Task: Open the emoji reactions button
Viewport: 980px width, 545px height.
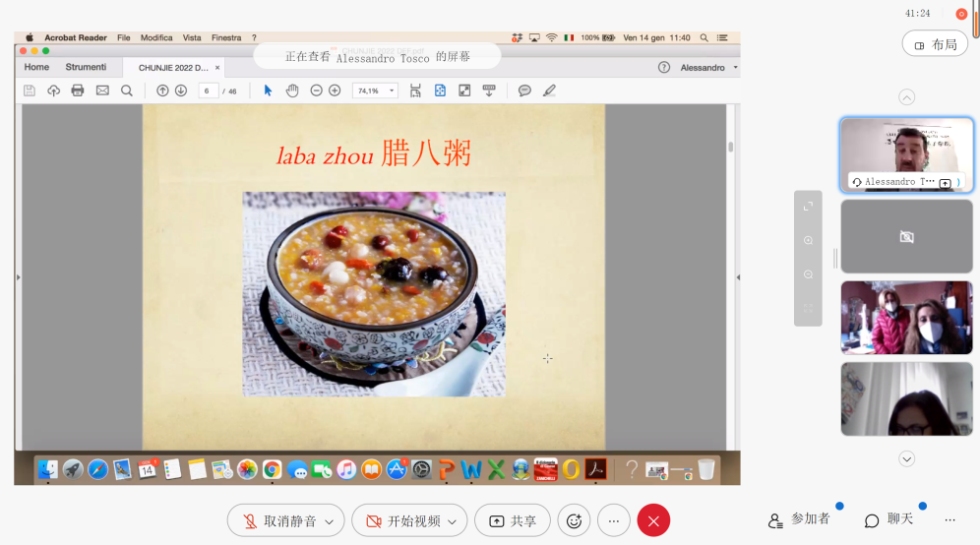Action: click(x=574, y=520)
